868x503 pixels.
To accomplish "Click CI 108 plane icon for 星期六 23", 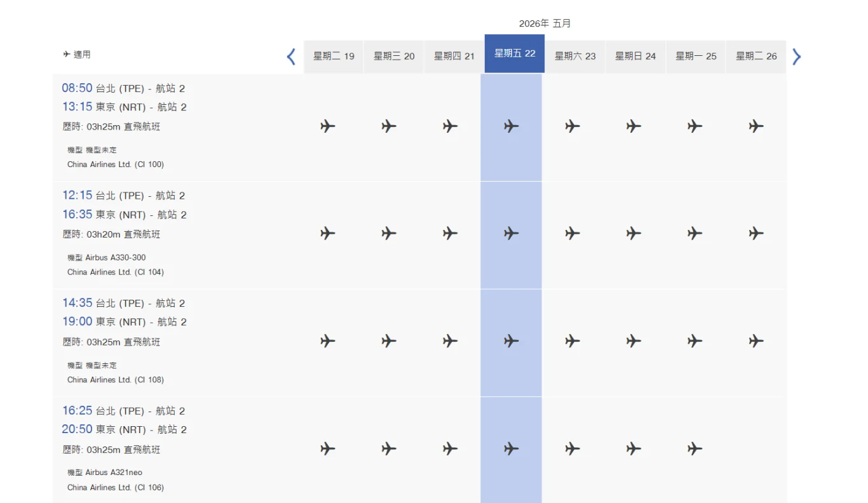I will (x=573, y=342).
